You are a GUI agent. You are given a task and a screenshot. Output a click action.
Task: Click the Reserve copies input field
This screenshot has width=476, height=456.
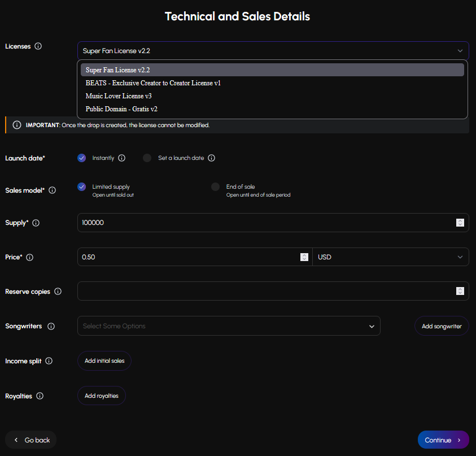point(265,292)
